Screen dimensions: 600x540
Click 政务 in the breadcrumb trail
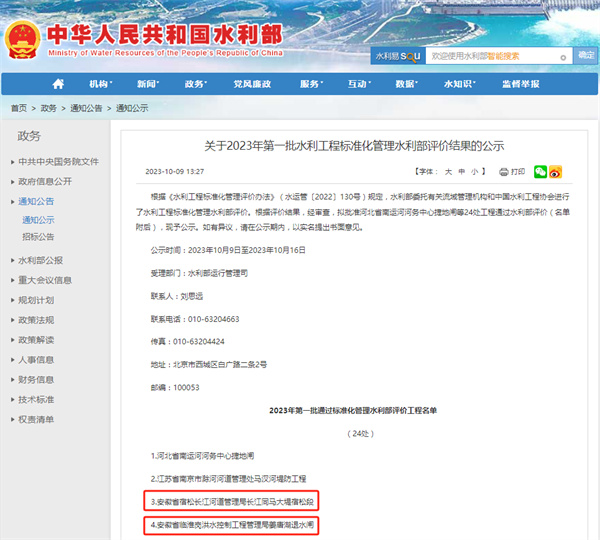pyautogui.click(x=49, y=108)
